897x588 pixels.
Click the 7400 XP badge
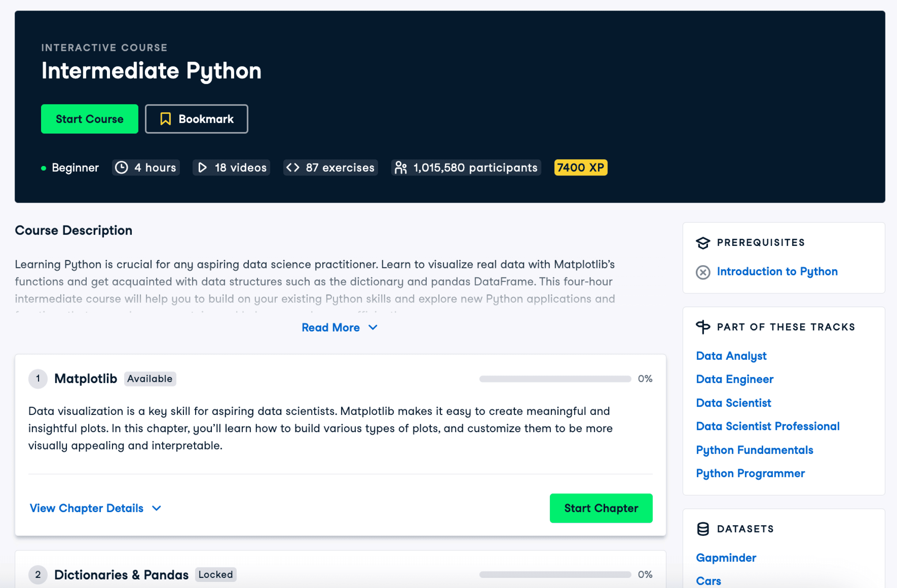tap(581, 168)
